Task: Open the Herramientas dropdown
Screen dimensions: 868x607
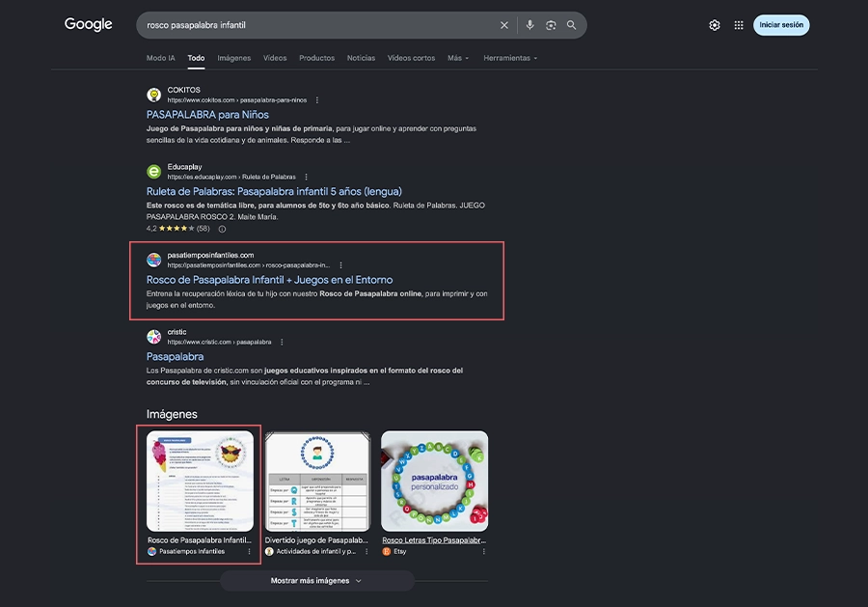Action: (x=510, y=58)
